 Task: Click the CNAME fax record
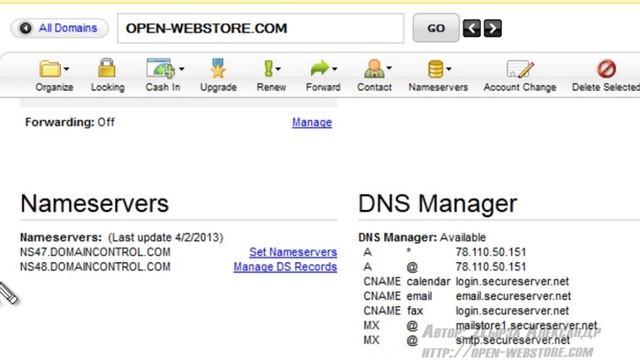point(466,311)
